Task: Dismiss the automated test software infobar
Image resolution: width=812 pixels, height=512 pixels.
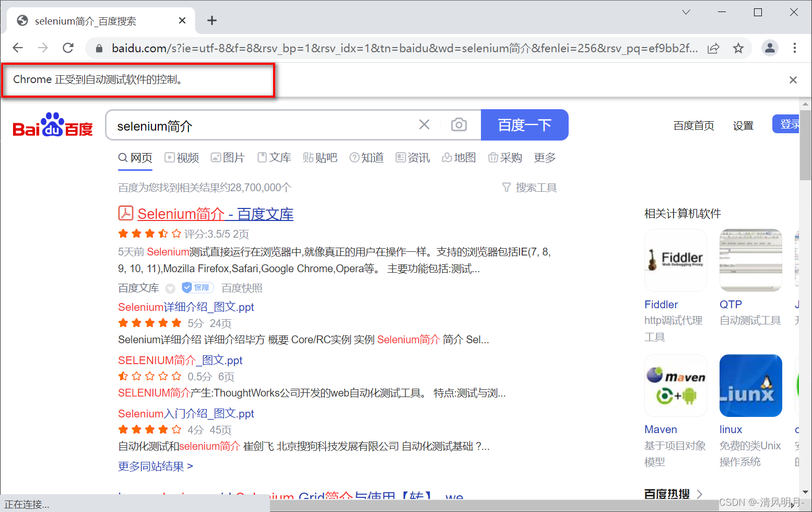Action: tap(793, 80)
